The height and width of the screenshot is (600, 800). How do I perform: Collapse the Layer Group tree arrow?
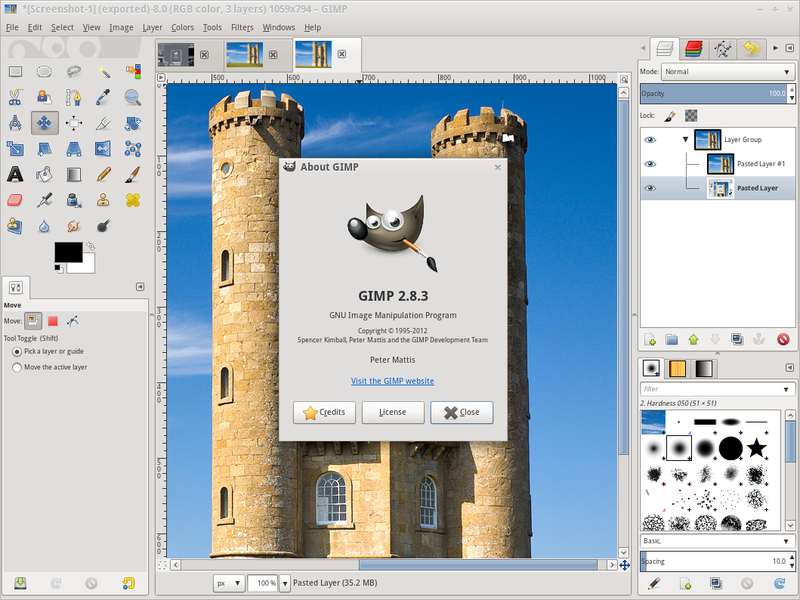(686, 139)
